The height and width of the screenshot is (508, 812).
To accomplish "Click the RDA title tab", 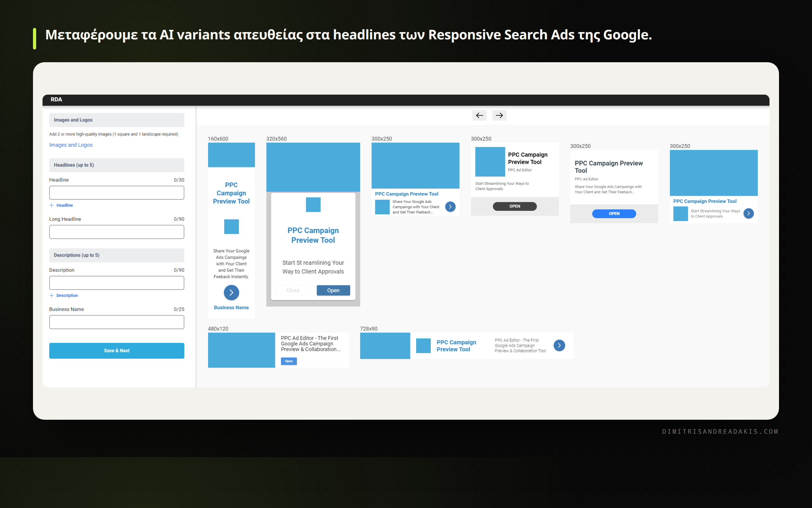I will pos(56,99).
